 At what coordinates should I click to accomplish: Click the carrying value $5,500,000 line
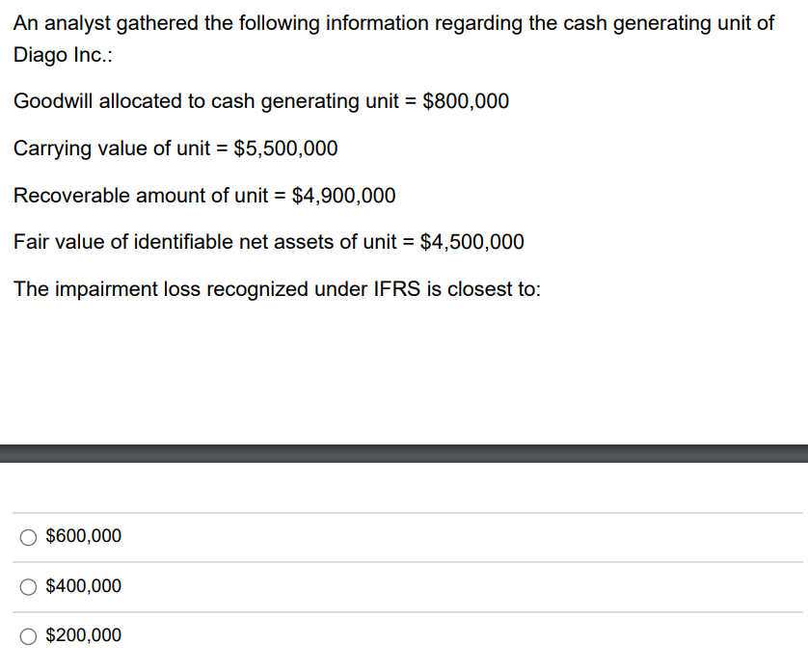[x=175, y=148]
